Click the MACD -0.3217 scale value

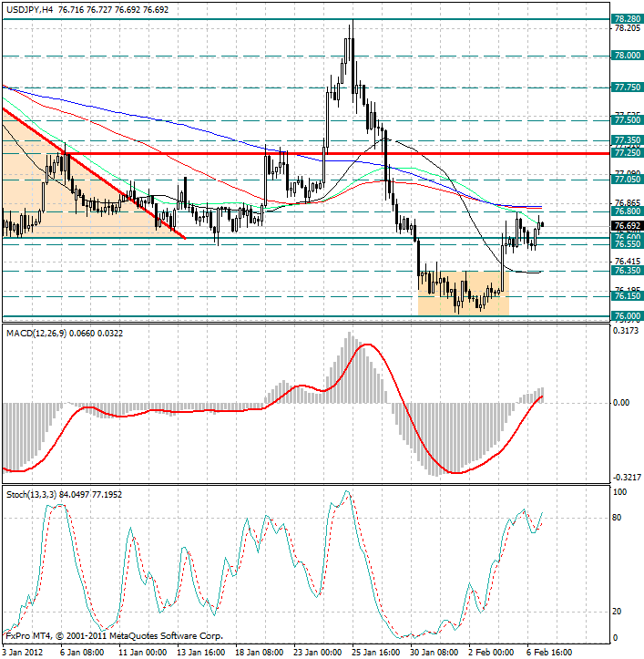click(x=627, y=478)
